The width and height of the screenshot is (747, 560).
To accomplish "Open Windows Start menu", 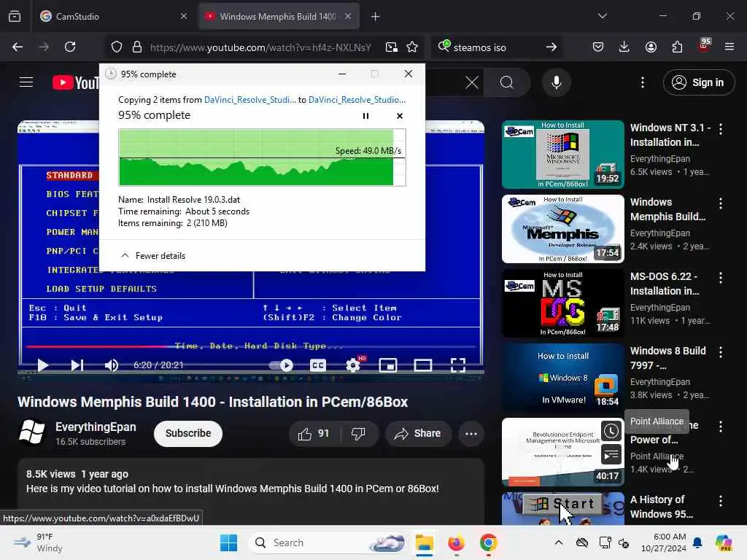I will click(x=228, y=542).
